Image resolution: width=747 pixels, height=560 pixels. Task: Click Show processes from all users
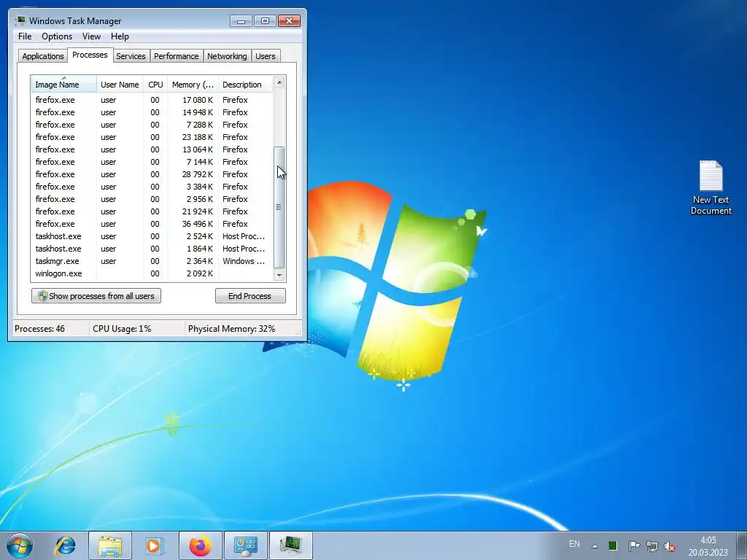tap(96, 296)
